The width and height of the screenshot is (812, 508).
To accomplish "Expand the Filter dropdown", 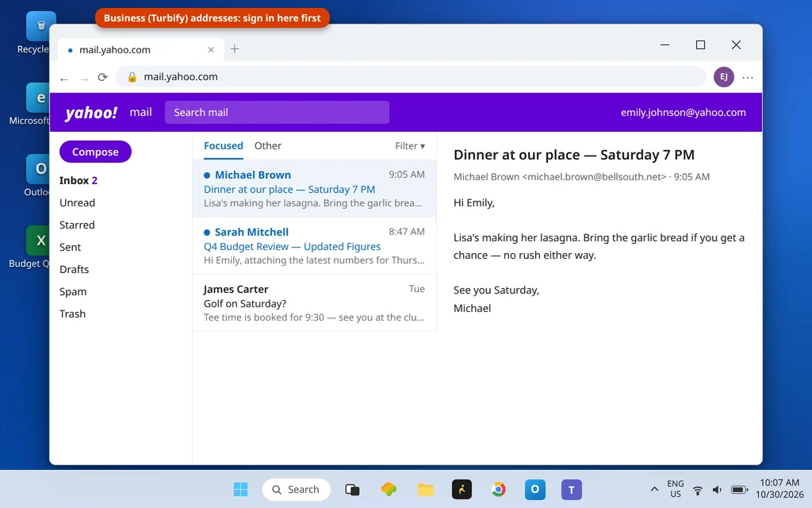I will pyautogui.click(x=410, y=146).
